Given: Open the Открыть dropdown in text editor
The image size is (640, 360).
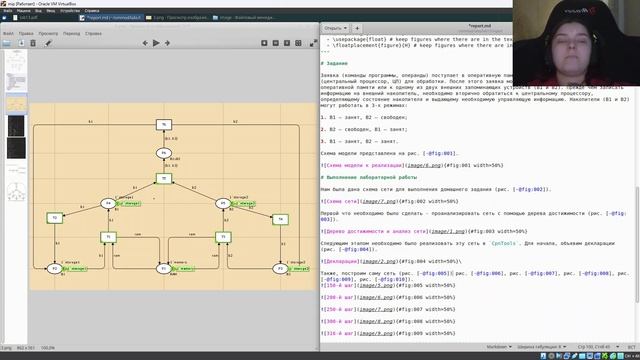Looking at the screenshot, I should (x=336, y=28).
